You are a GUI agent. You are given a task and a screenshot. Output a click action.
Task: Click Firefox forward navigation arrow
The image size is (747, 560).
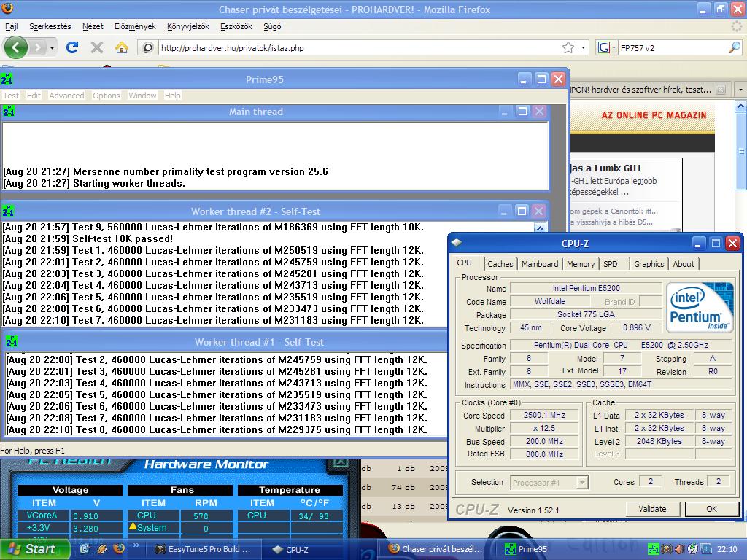[x=37, y=47]
